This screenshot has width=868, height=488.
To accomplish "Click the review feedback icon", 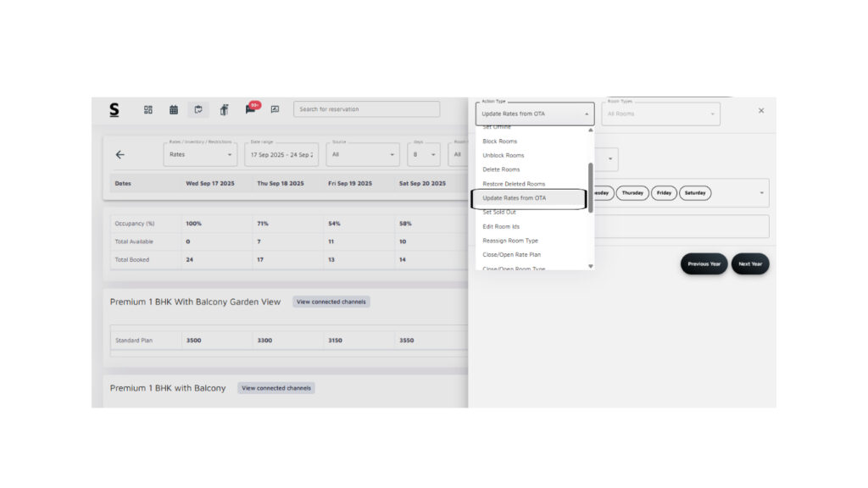I will (x=275, y=109).
